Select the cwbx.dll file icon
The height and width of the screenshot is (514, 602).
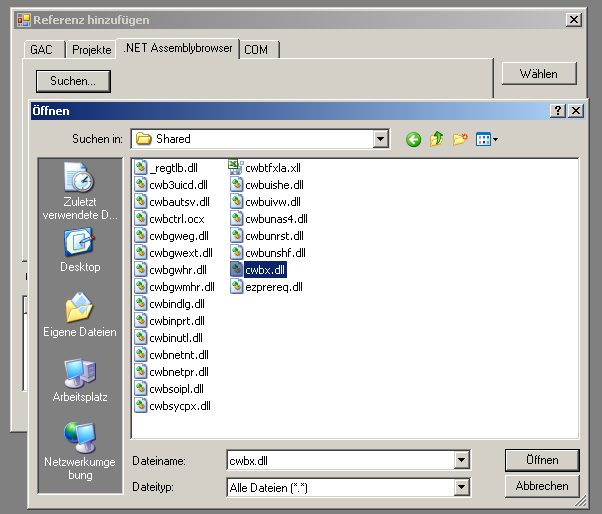(237, 269)
